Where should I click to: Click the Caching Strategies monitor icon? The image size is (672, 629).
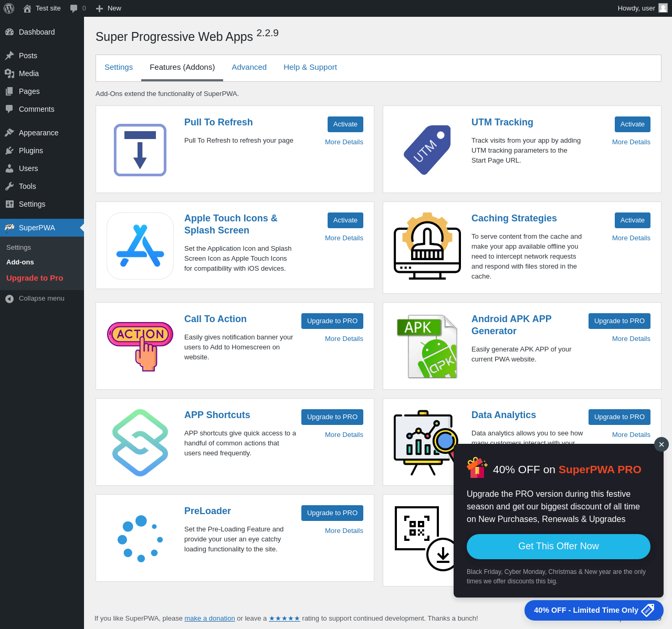pos(427,246)
